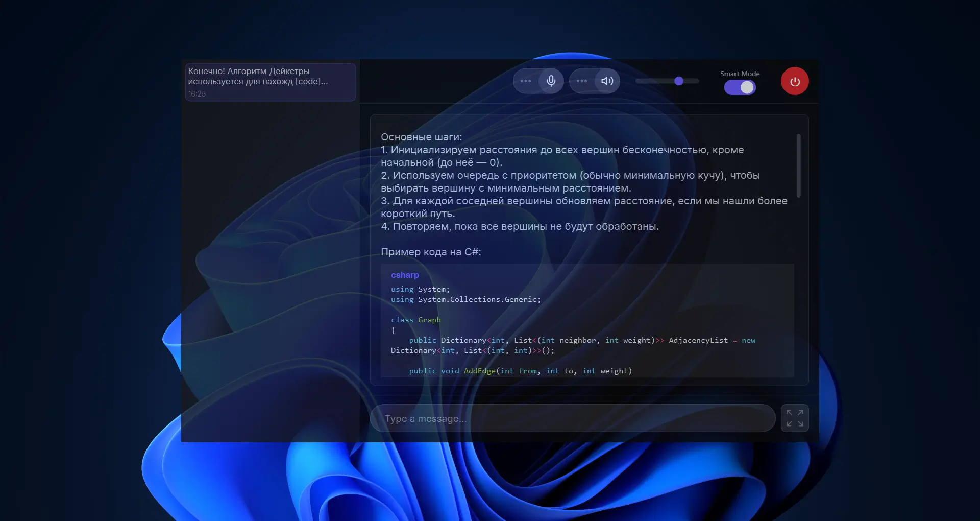Viewport: 980px width, 521px height.
Task: Click the csharp language label
Action: click(404, 275)
